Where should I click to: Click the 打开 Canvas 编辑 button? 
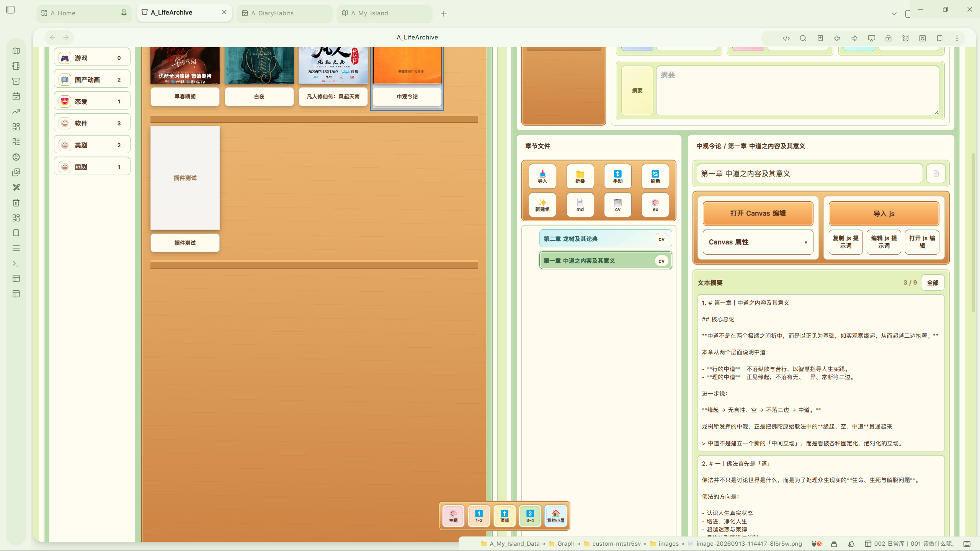[x=758, y=213]
